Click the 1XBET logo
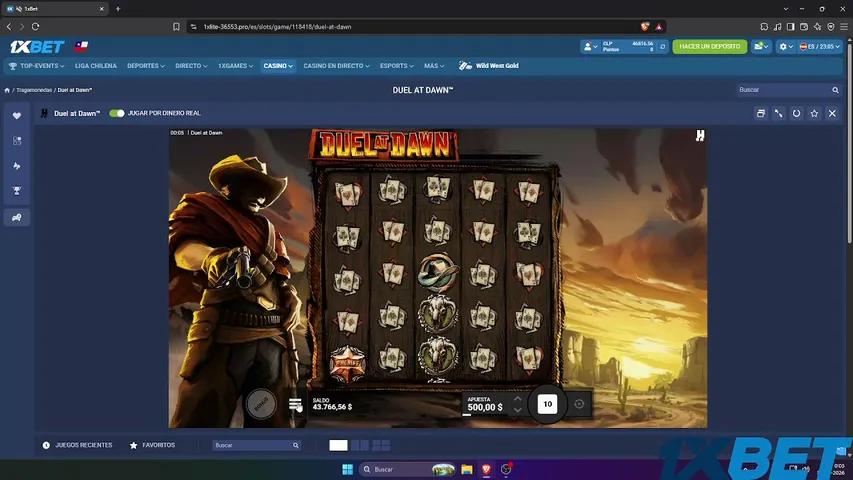This screenshot has height=480, width=853. (37, 47)
